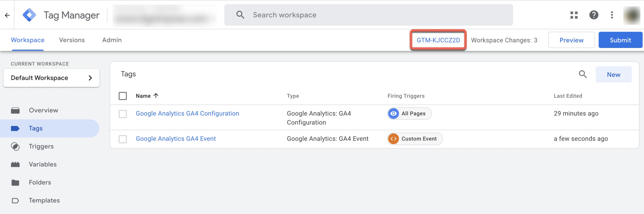
Task: Switch to the Admin tab
Action: click(x=112, y=40)
